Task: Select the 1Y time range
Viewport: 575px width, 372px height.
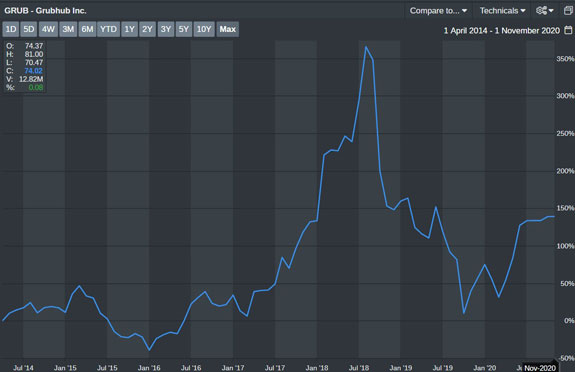Action: 129,29
